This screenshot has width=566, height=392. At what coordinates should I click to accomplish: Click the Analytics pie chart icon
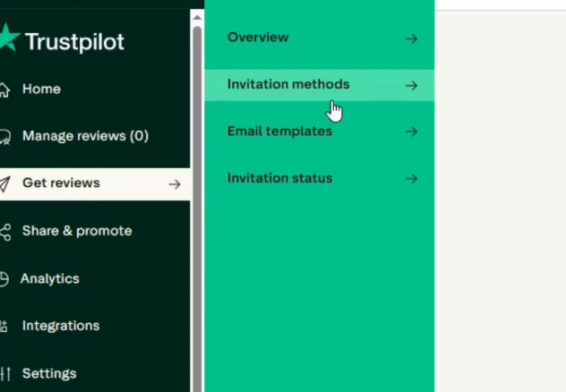4,279
